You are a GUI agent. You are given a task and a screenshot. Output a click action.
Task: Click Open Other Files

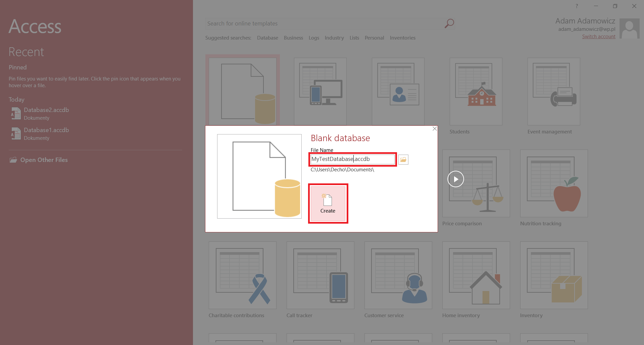(x=44, y=160)
